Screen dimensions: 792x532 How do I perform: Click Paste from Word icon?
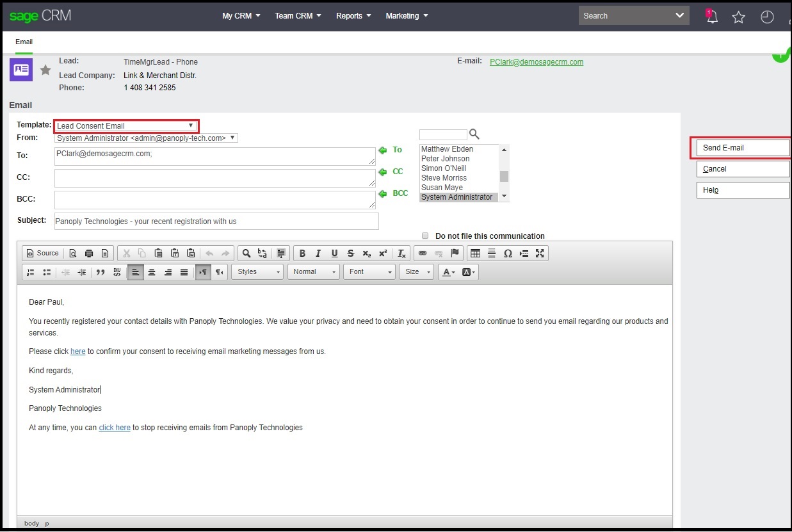click(x=190, y=253)
